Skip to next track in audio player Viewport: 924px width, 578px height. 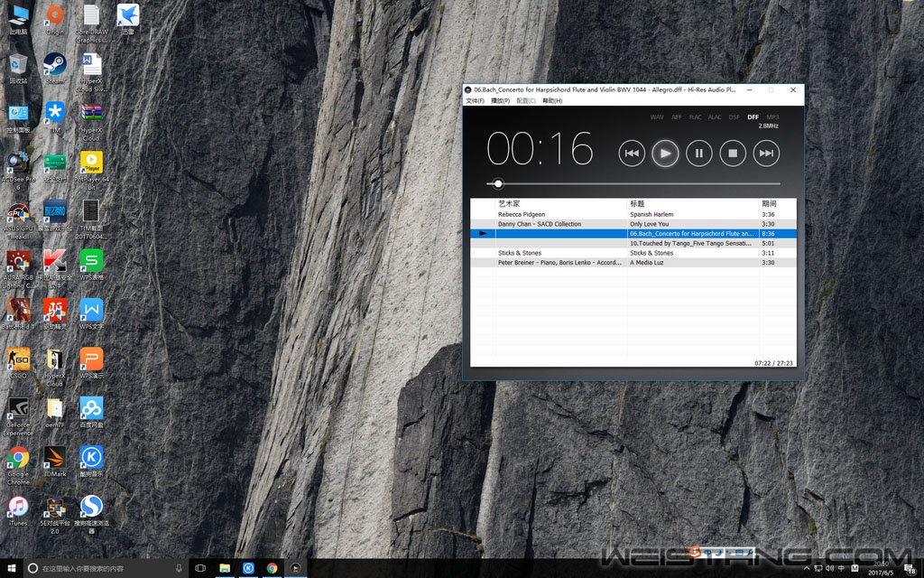click(x=766, y=154)
